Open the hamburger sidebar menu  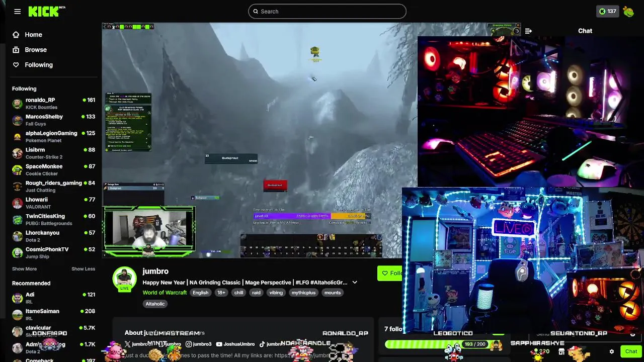point(18,12)
